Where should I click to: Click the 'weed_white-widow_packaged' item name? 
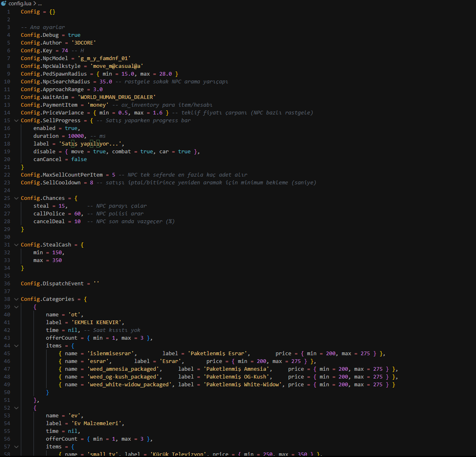coord(130,385)
